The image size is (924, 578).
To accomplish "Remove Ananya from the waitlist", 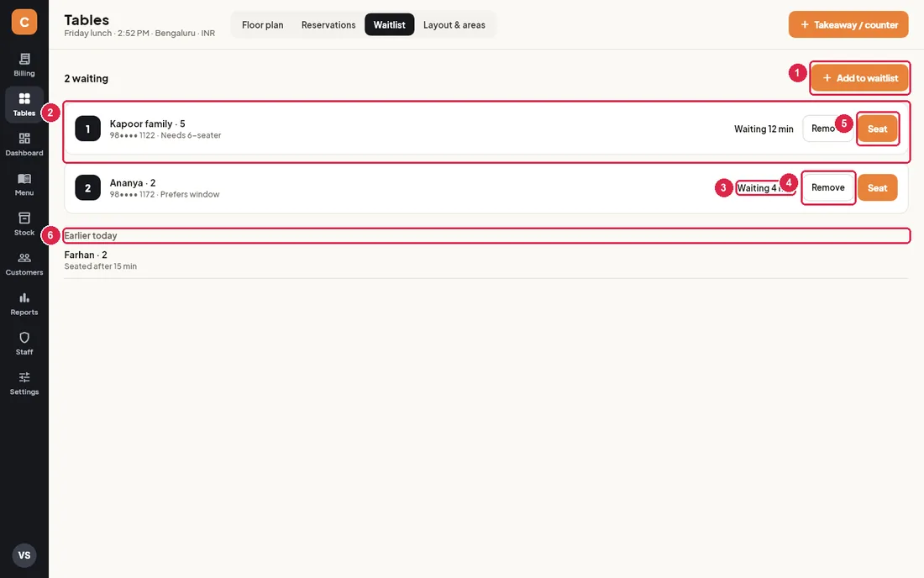I will pos(827,187).
